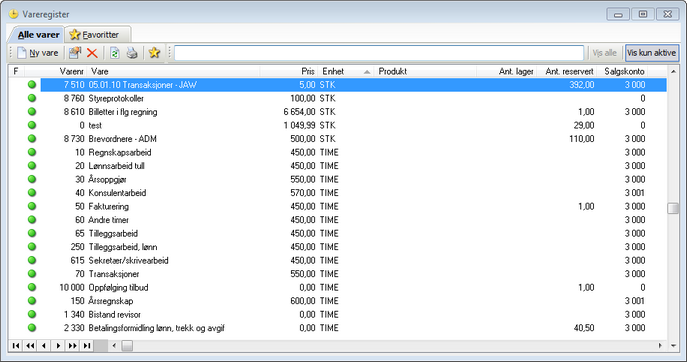Click green status dot for Årsregnskap row

(32, 301)
